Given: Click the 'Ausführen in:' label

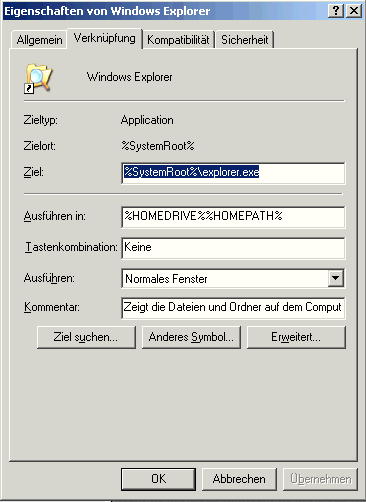Looking at the screenshot, I should [54, 216].
